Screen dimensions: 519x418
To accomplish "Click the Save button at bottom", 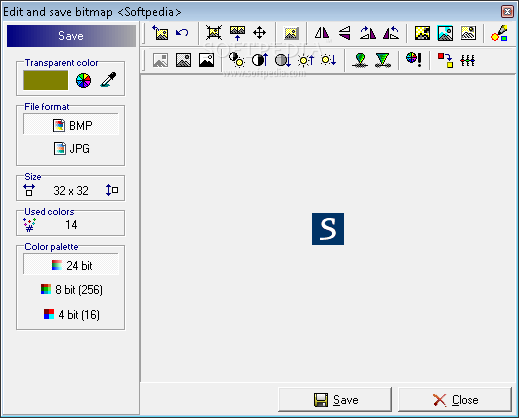I will tap(335, 399).
